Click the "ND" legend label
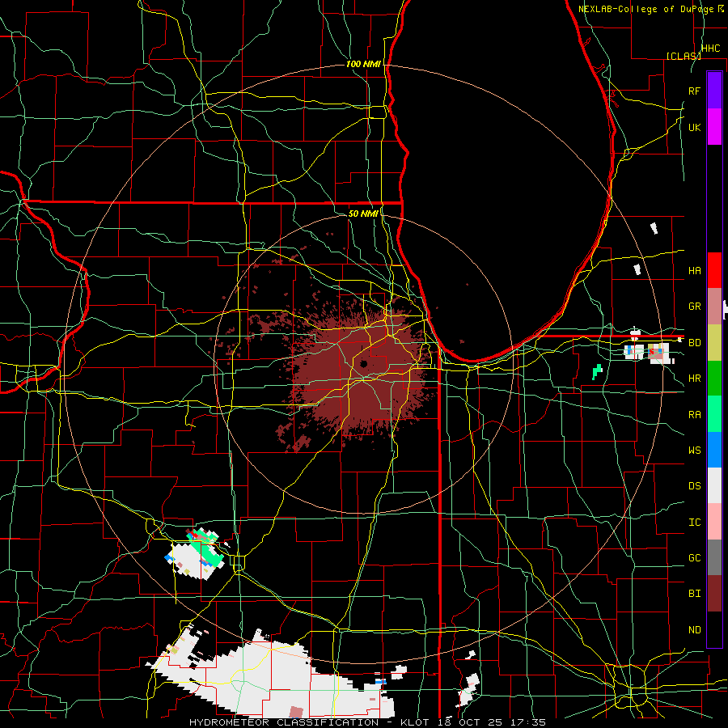The image size is (728, 728). click(695, 629)
